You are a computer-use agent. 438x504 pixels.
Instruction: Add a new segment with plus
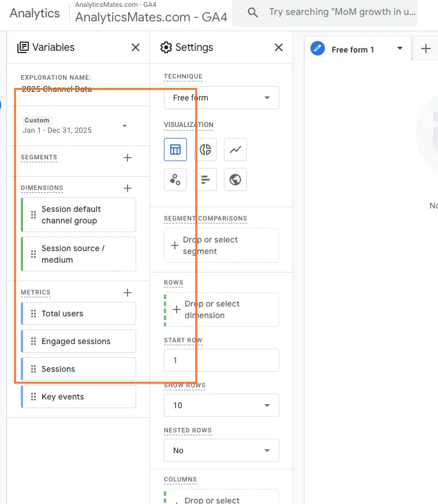(128, 158)
